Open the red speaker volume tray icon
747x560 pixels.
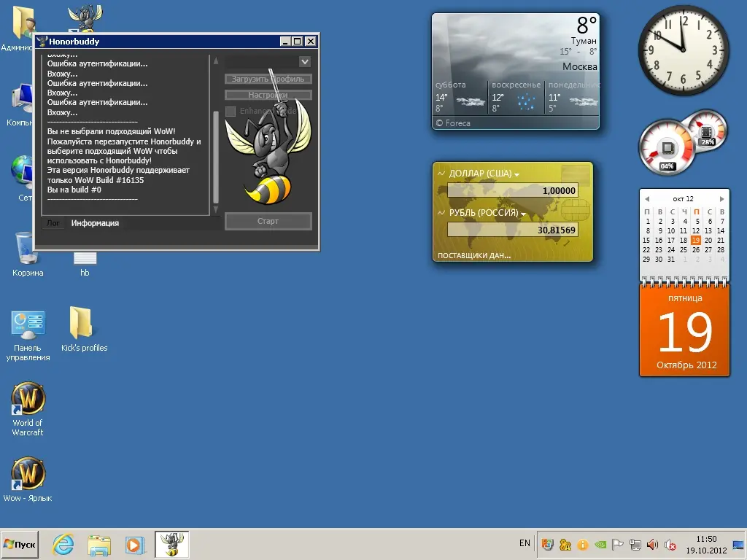[652, 544]
